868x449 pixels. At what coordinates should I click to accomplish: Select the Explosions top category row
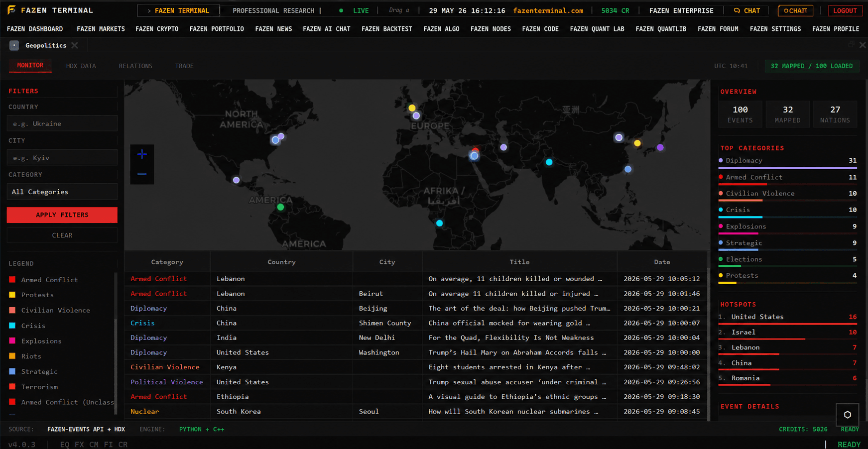tap(787, 228)
